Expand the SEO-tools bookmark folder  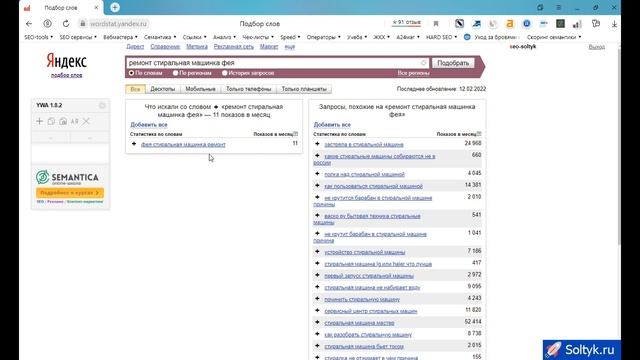[x=38, y=37]
